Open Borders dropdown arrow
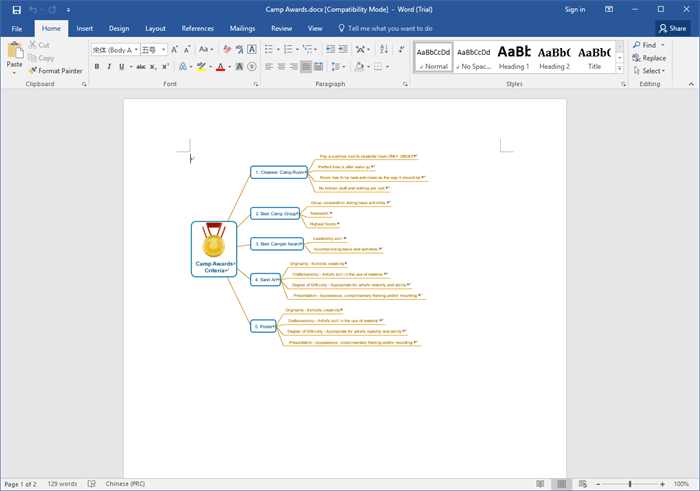Image resolution: width=700 pixels, height=491 pixels. click(388, 67)
